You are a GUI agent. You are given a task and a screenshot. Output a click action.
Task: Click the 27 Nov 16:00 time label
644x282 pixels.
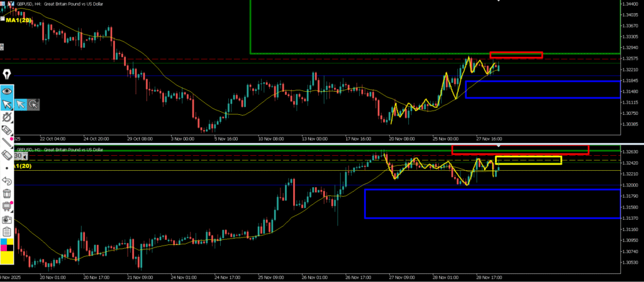pos(489,139)
